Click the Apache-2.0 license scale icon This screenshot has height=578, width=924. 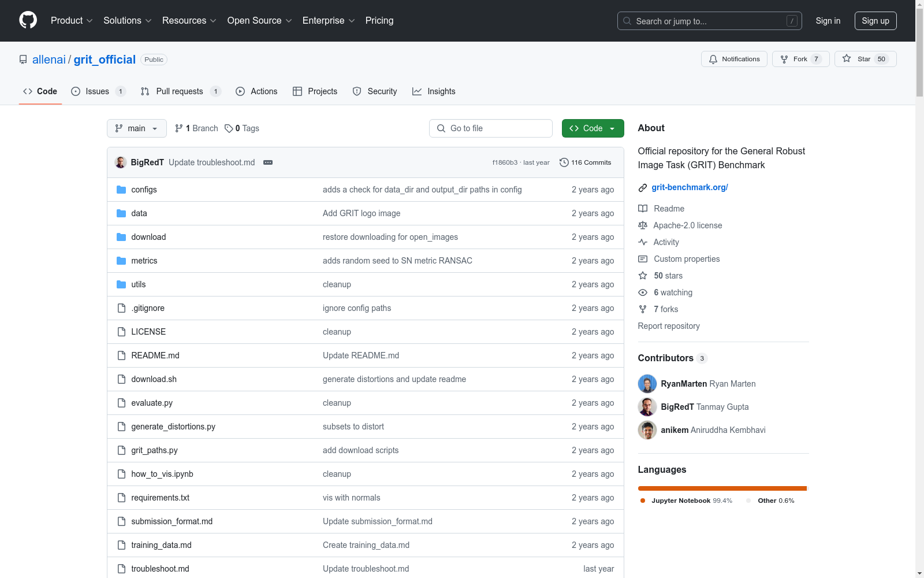pos(643,225)
